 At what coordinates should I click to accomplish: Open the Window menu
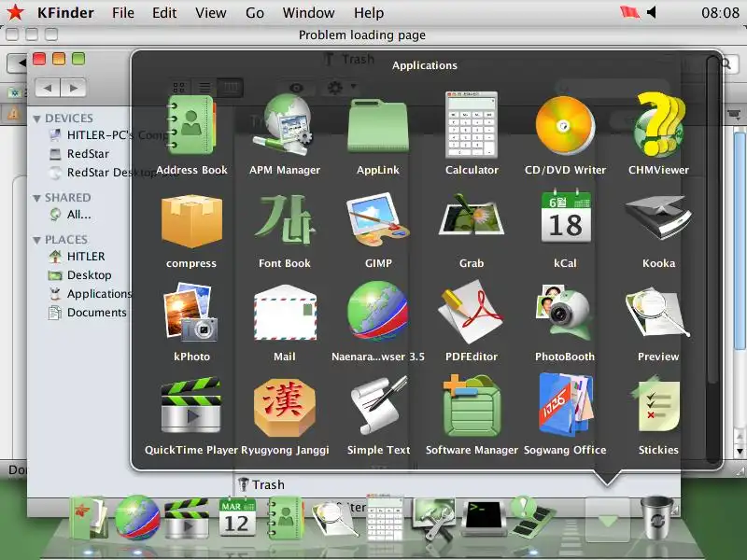click(x=309, y=13)
